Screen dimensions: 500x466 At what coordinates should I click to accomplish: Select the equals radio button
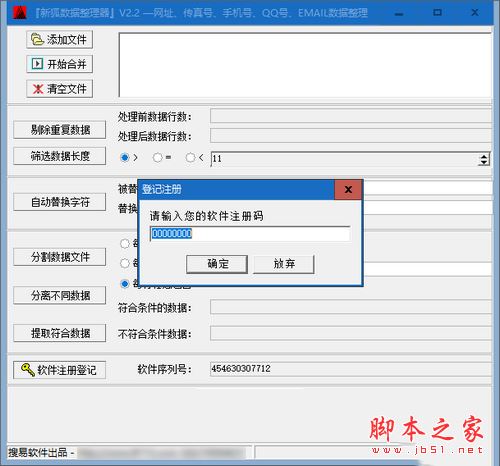(x=157, y=157)
